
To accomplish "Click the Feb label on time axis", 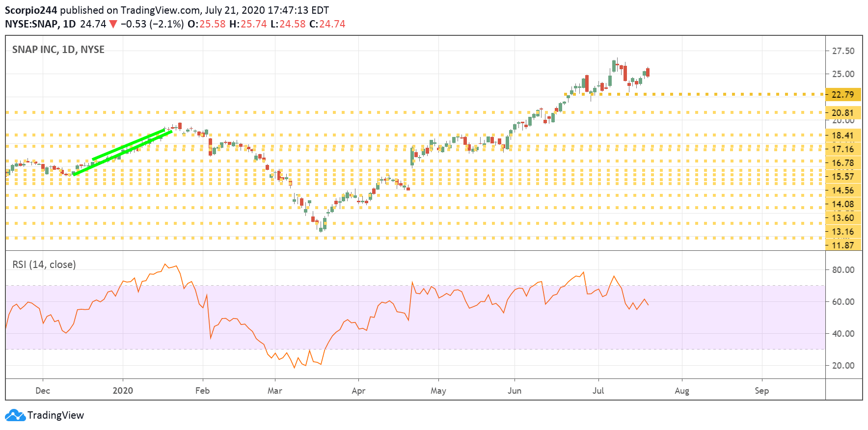I will 202,391.
